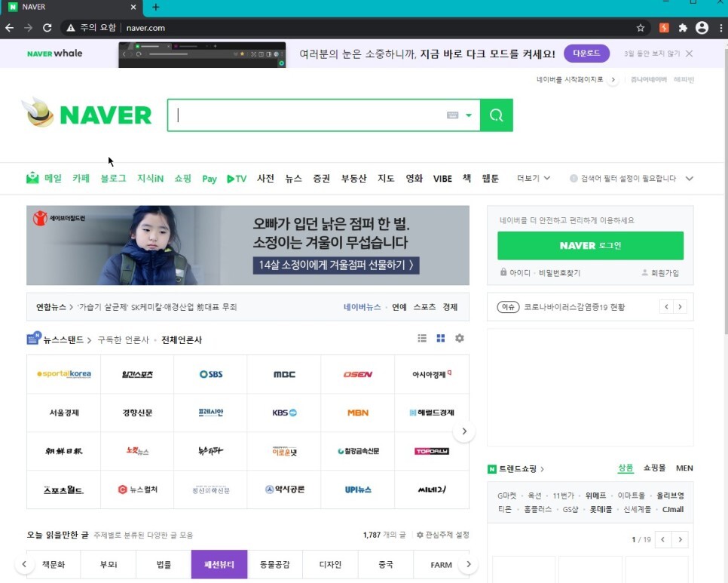
Task: Click the green search magnifier button
Action: point(497,115)
